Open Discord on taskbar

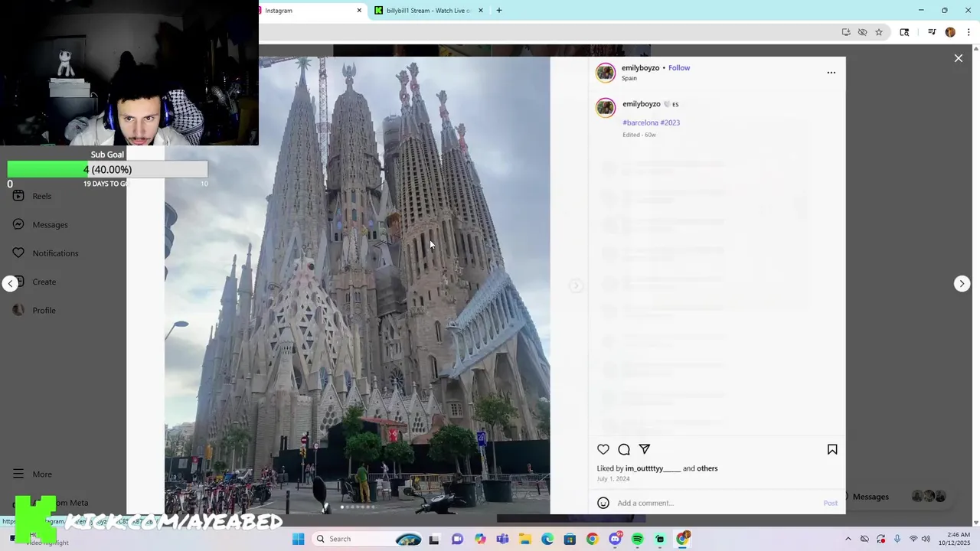[615, 539]
